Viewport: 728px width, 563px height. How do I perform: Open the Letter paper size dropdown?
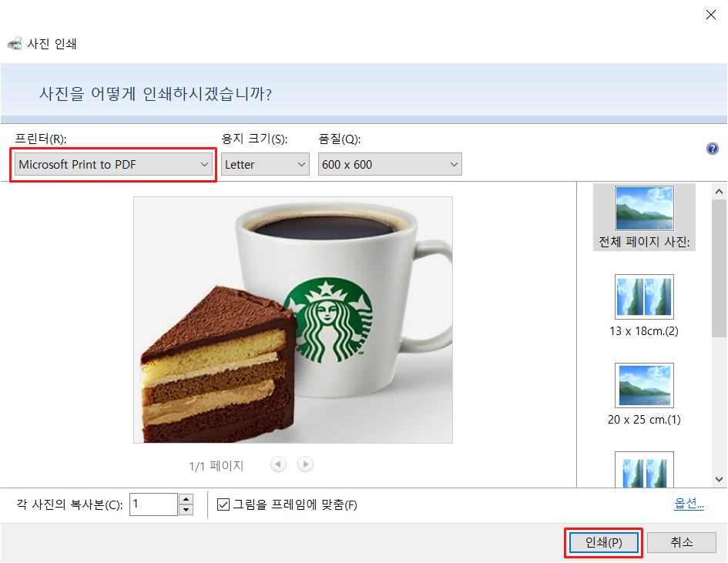265,164
